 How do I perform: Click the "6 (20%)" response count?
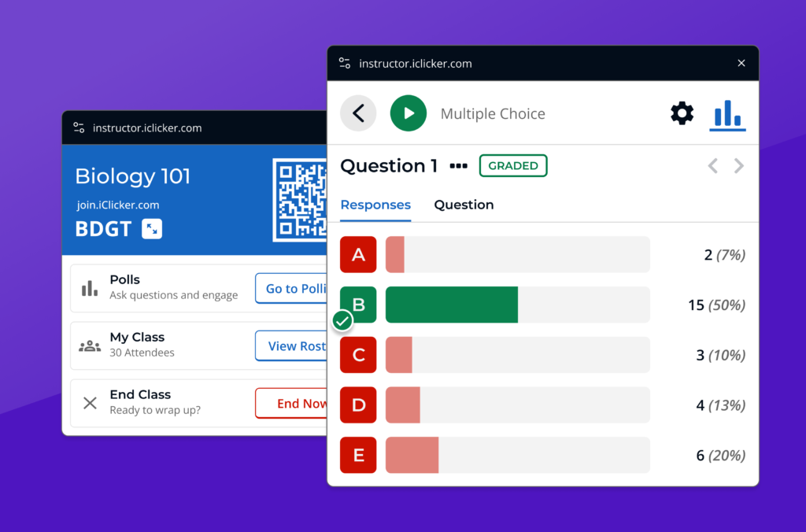click(721, 456)
